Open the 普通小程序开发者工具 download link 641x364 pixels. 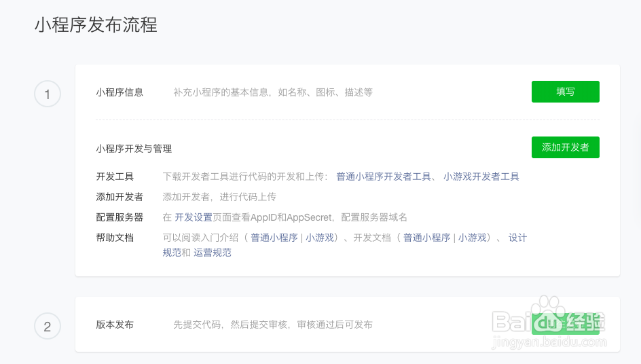[384, 177]
